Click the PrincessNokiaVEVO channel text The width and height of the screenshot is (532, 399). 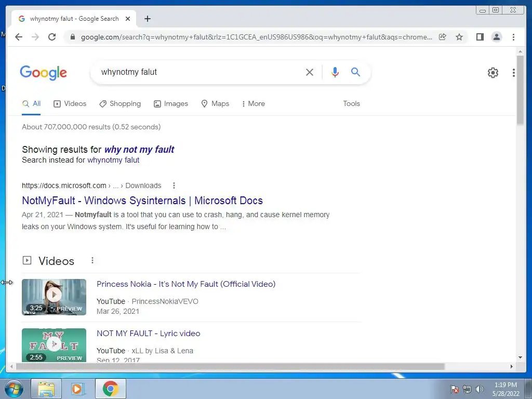click(x=165, y=301)
